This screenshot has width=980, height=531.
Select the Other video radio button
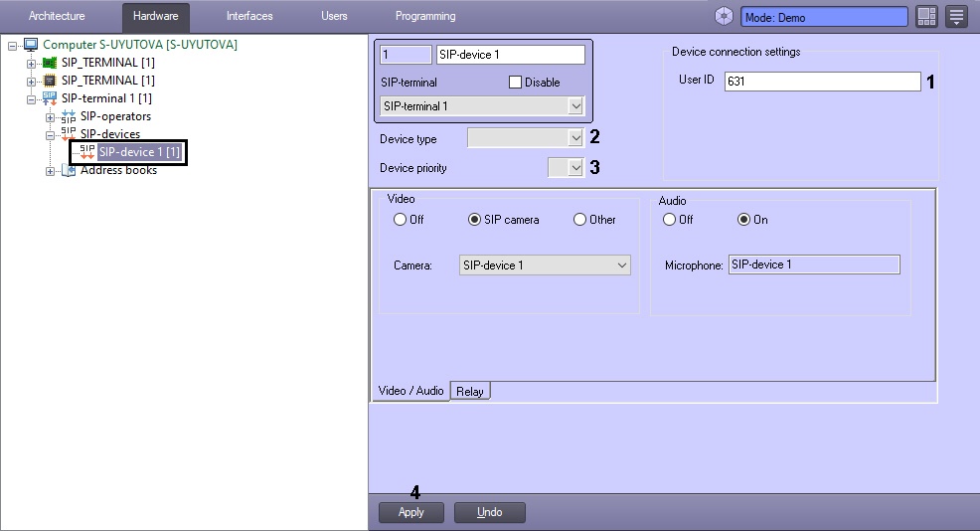(579, 220)
